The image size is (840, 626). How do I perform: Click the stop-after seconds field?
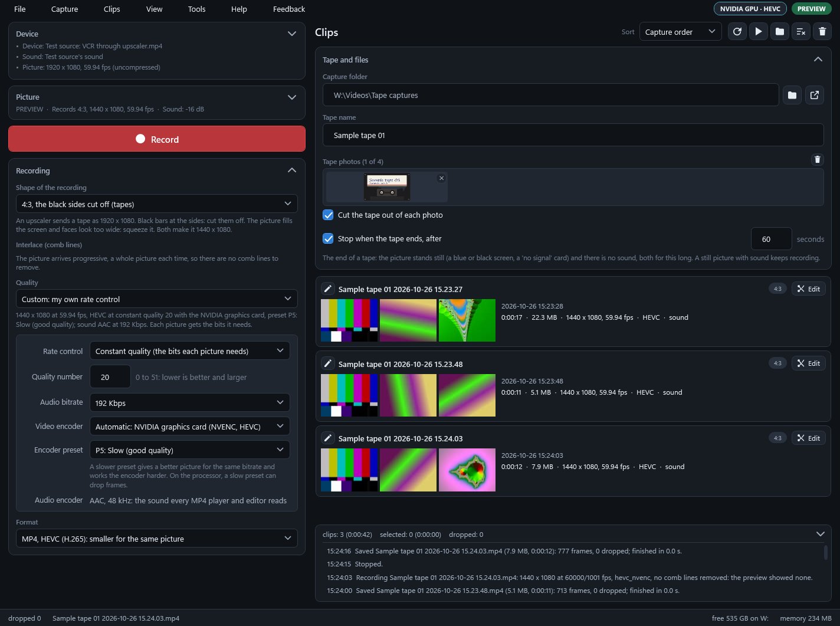point(772,239)
